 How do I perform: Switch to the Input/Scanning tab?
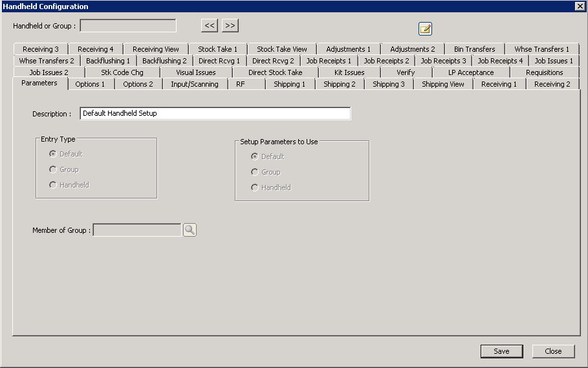pos(194,84)
